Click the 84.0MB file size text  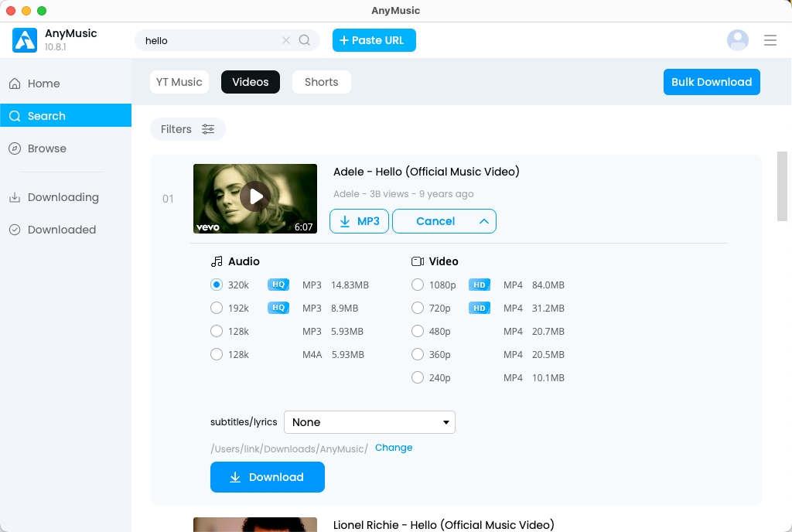tap(548, 285)
